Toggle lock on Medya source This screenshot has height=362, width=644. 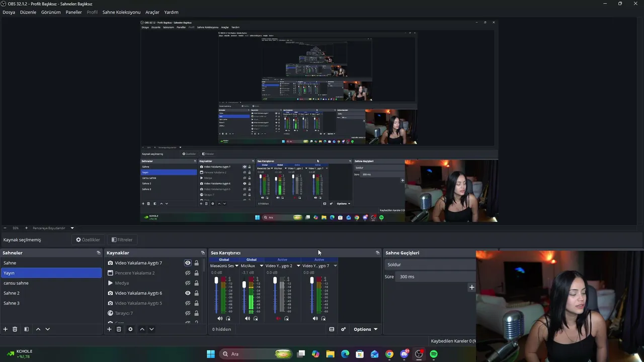click(196, 283)
